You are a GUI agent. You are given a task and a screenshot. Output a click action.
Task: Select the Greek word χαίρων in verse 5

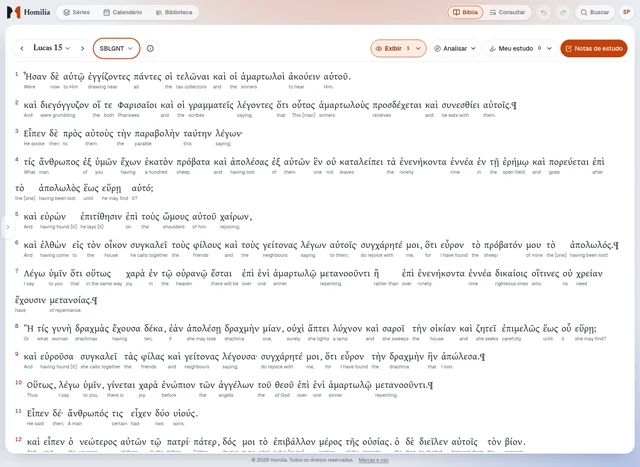pos(236,217)
